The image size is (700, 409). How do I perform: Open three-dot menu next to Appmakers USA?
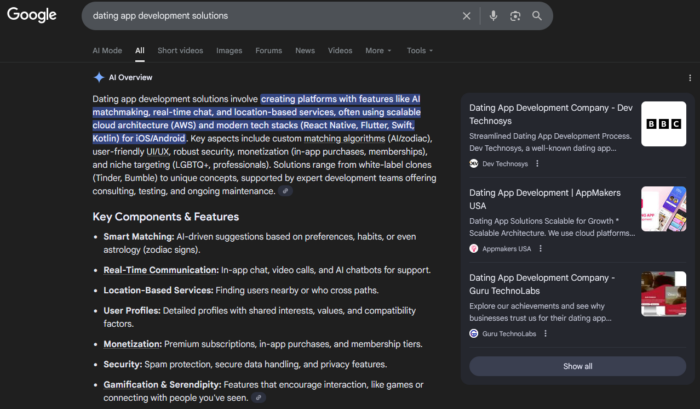(541, 249)
